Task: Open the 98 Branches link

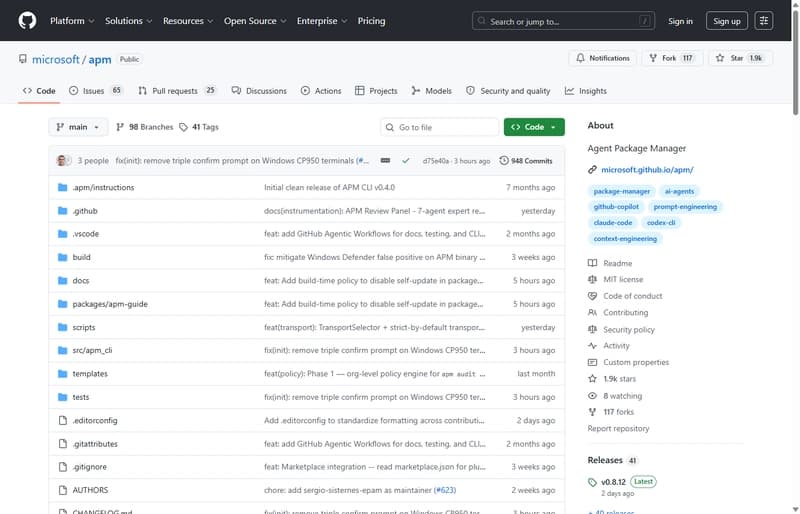Action: (145, 127)
